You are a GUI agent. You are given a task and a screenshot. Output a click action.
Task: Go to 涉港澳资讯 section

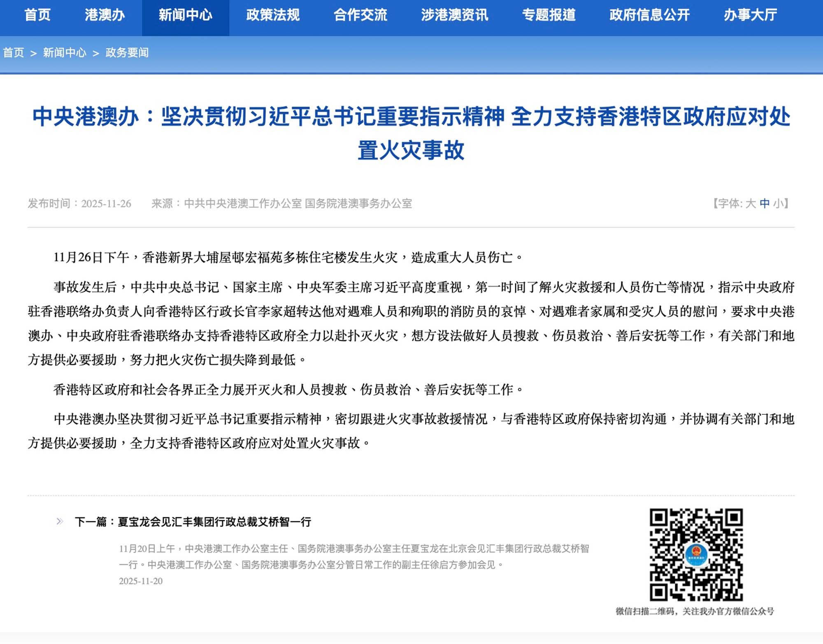[454, 15]
